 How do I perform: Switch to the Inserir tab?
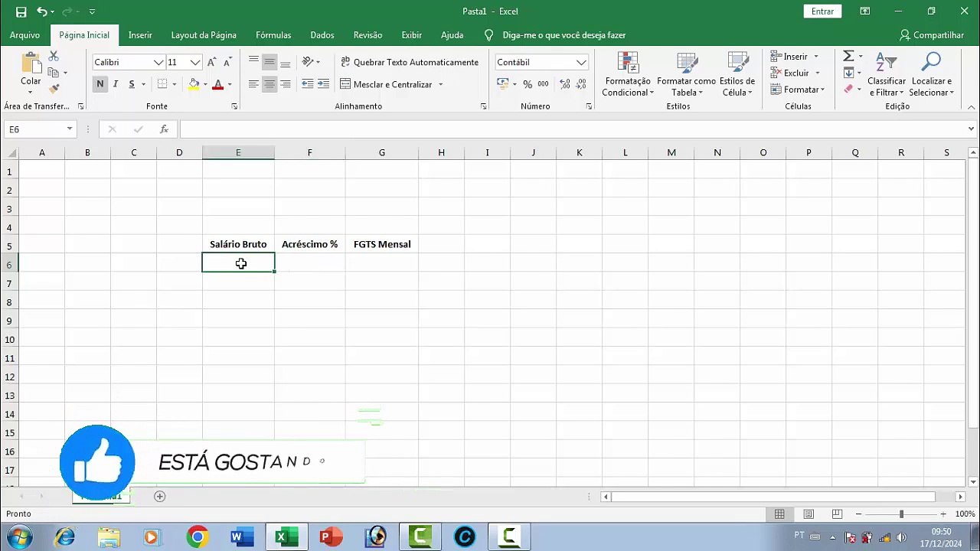140,35
